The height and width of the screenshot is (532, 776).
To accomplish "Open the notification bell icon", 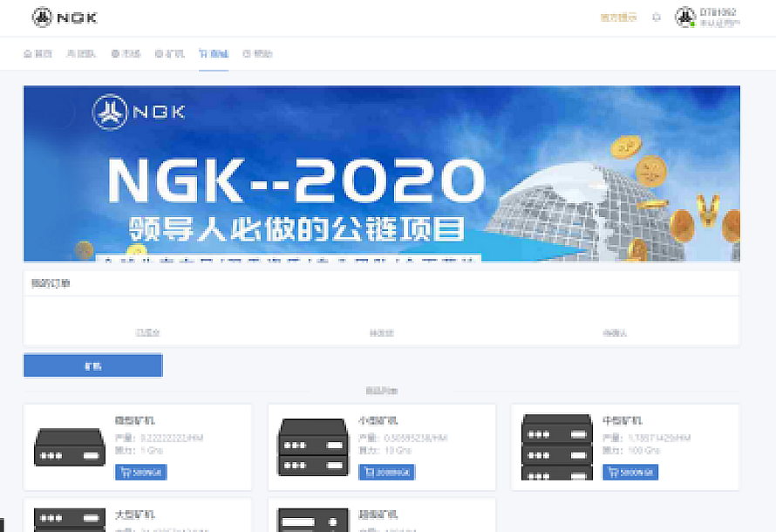I will click(657, 17).
